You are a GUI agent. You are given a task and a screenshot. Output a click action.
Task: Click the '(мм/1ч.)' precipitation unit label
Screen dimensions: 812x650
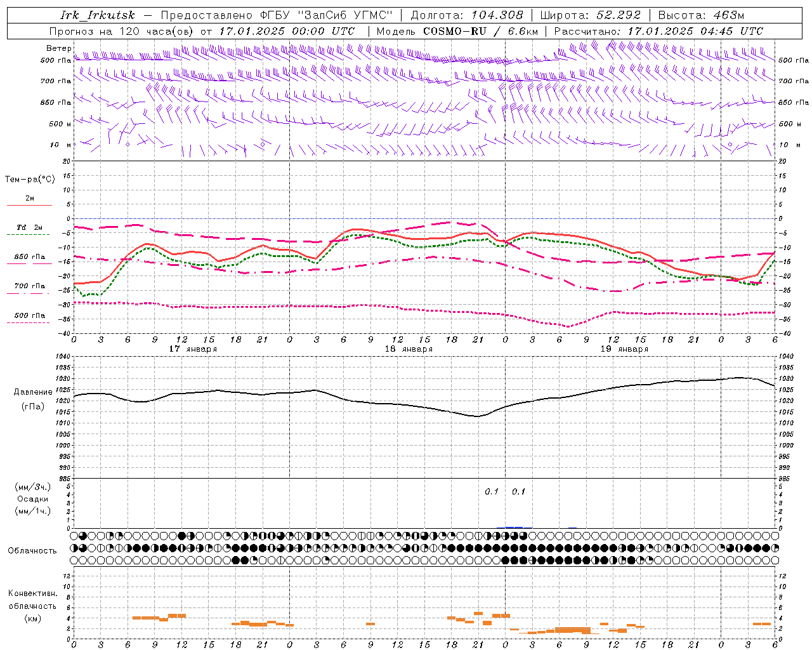click(33, 511)
